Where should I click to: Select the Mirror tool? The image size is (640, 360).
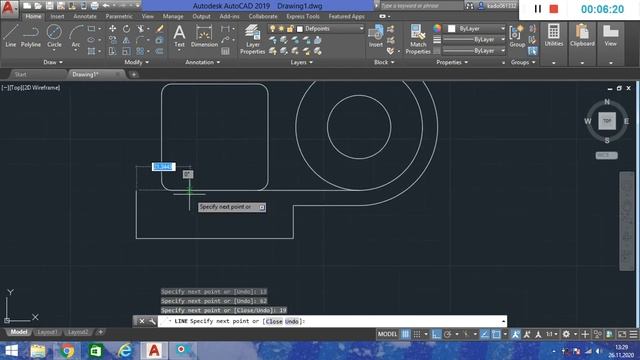click(x=127, y=40)
